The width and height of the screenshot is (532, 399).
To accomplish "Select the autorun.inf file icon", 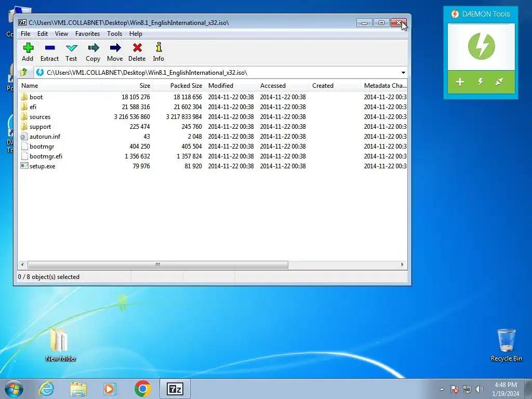I will coord(24,137).
